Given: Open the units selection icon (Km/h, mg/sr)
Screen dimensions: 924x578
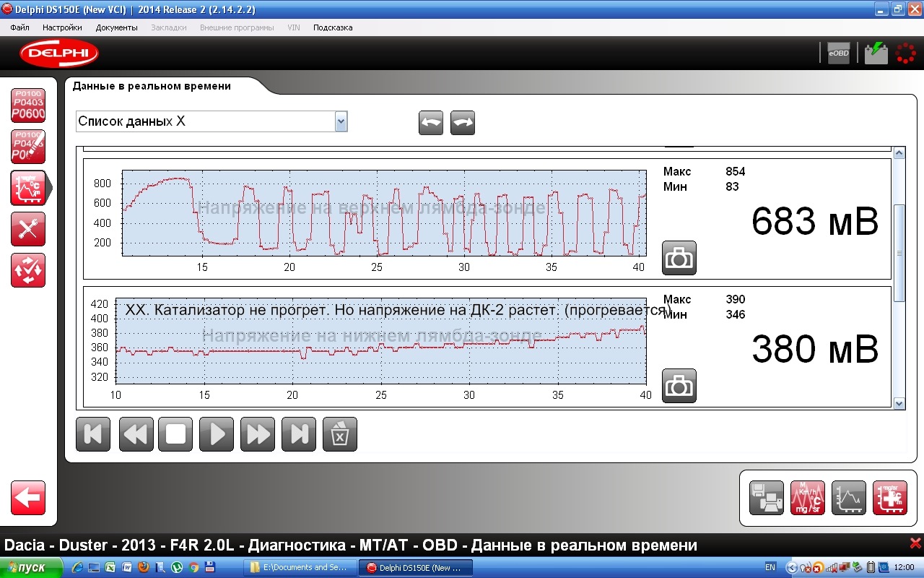Looking at the screenshot, I should coord(808,498).
